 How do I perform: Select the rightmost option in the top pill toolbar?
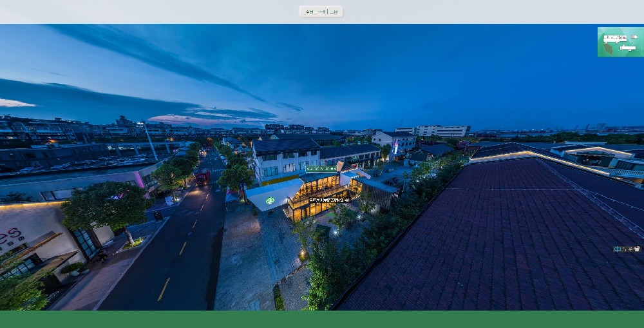[334, 12]
